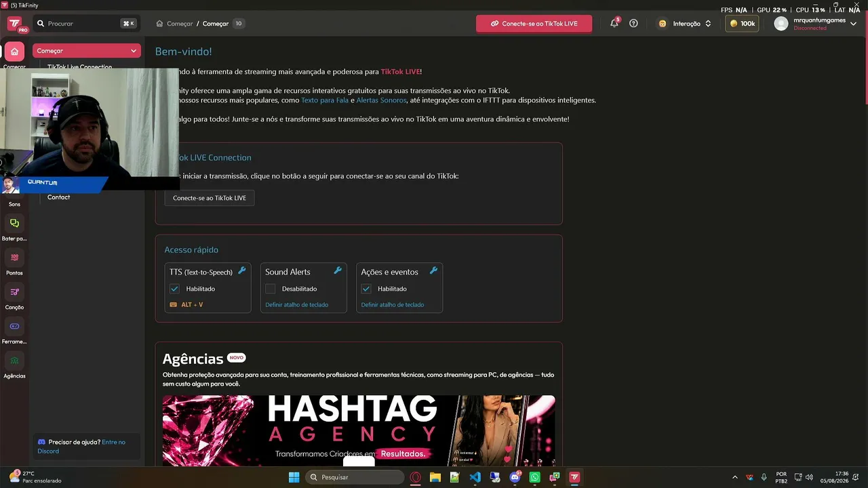Image resolution: width=868 pixels, height=488 pixels.
Task: Click the Procurar search field
Action: pyautogui.click(x=86, y=24)
